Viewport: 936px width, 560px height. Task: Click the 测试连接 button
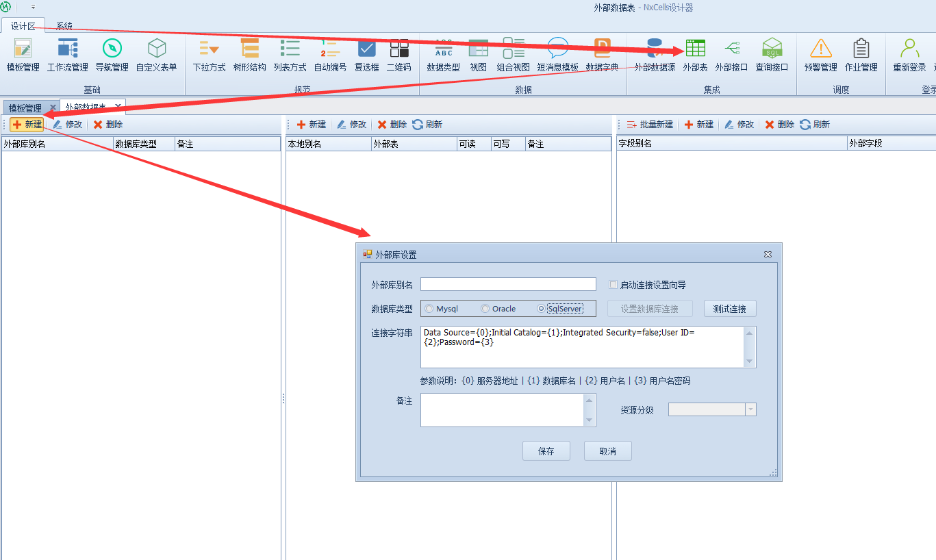point(729,309)
